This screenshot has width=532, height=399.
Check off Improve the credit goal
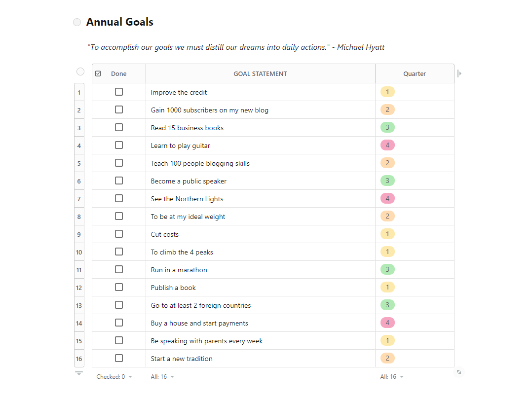pyautogui.click(x=119, y=92)
